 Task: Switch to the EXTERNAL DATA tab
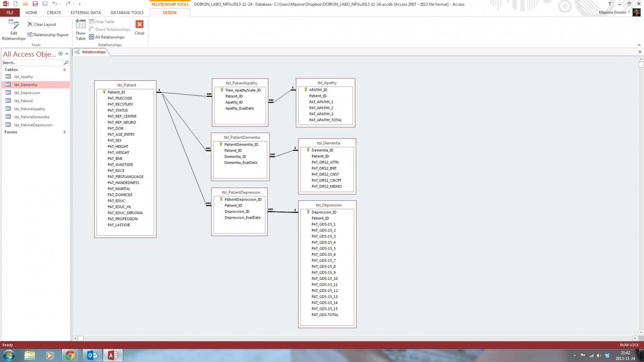86,12
